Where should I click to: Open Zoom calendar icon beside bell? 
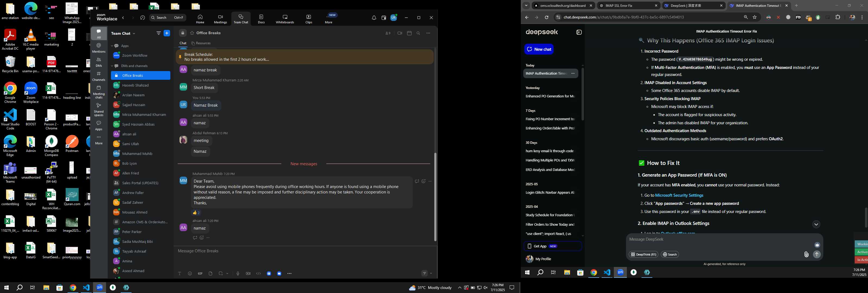click(384, 18)
